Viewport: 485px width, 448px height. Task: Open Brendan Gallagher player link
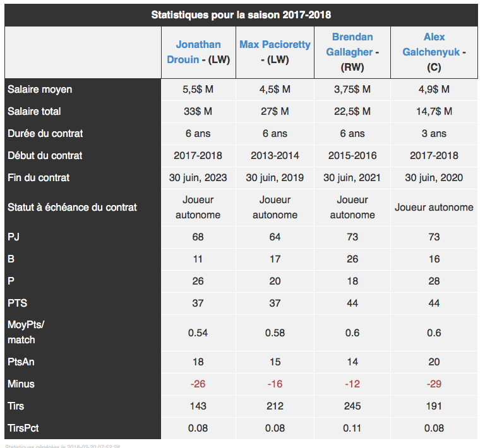coord(351,45)
